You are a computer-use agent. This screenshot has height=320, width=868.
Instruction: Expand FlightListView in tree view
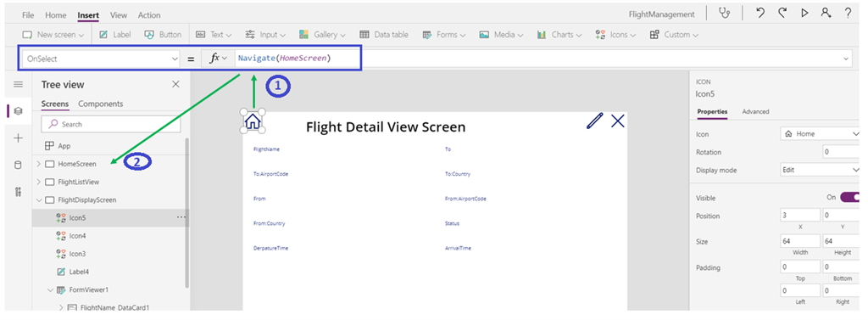coord(38,182)
